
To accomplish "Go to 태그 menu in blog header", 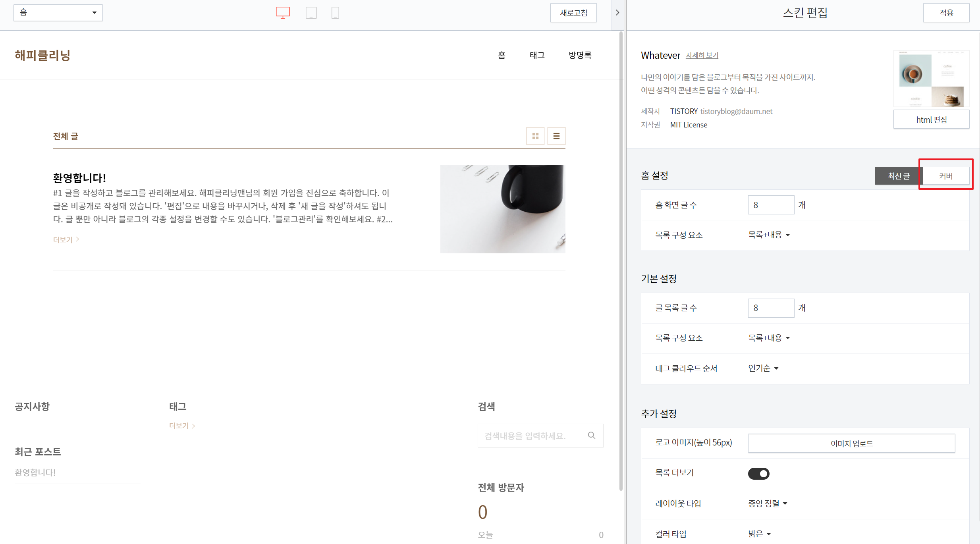I will [537, 55].
